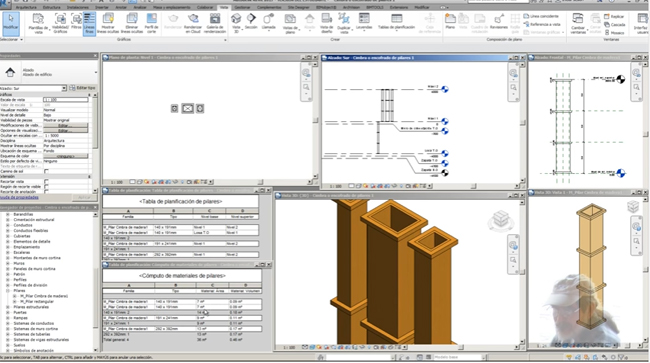Open the Colaborar ribbon tab
Screen dimensions: 650x363
click(x=205, y=7)
